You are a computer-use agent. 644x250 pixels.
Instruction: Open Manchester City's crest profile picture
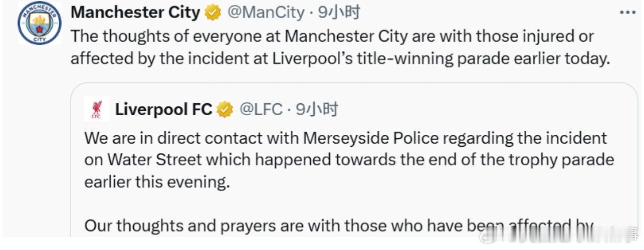point(39,23)
